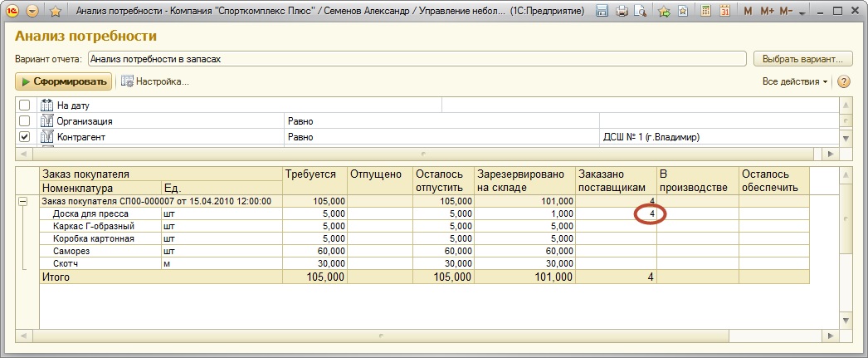Open print preview icon
This screenshot has width=868, height=358.
640,12
